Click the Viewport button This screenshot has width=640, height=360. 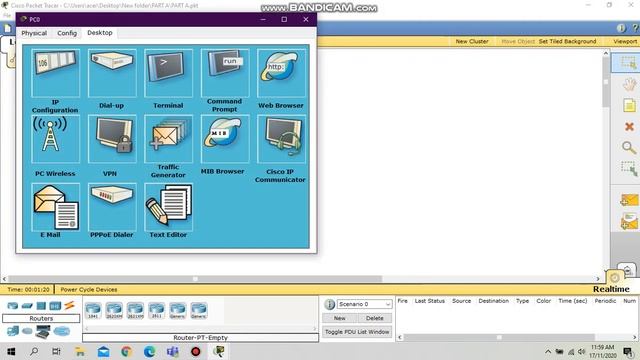click(x=625, y=41)
